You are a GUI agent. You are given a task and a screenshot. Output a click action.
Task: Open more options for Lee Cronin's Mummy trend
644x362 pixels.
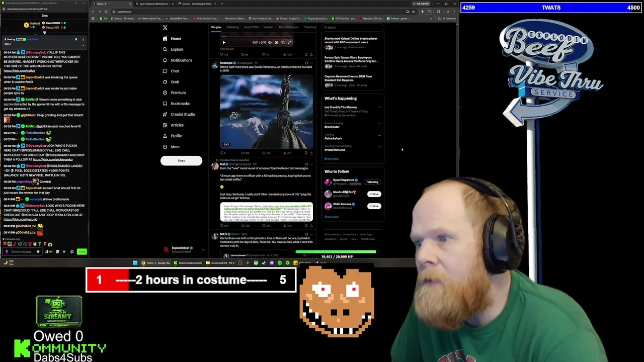379,107
